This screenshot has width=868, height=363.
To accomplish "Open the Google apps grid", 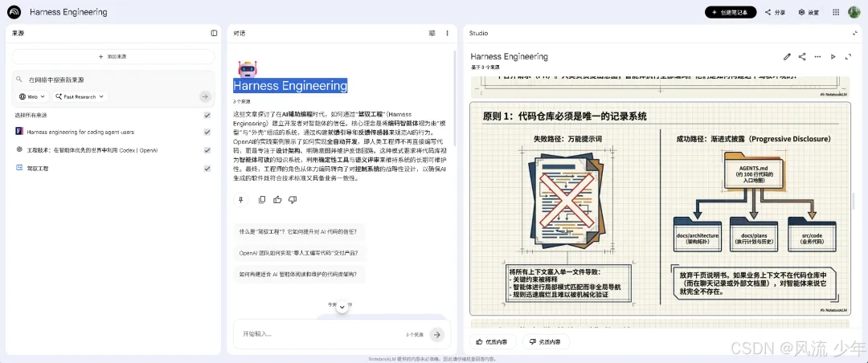I will pos(836,12).
